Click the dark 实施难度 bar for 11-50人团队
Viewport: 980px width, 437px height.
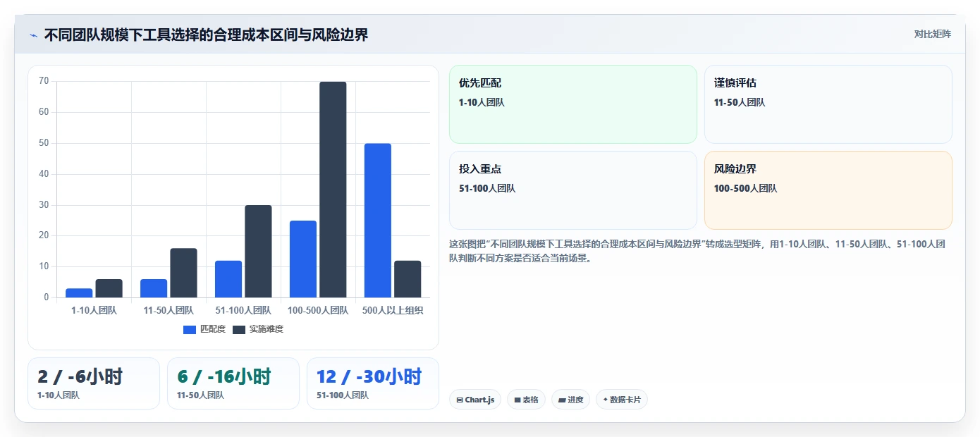183,273
